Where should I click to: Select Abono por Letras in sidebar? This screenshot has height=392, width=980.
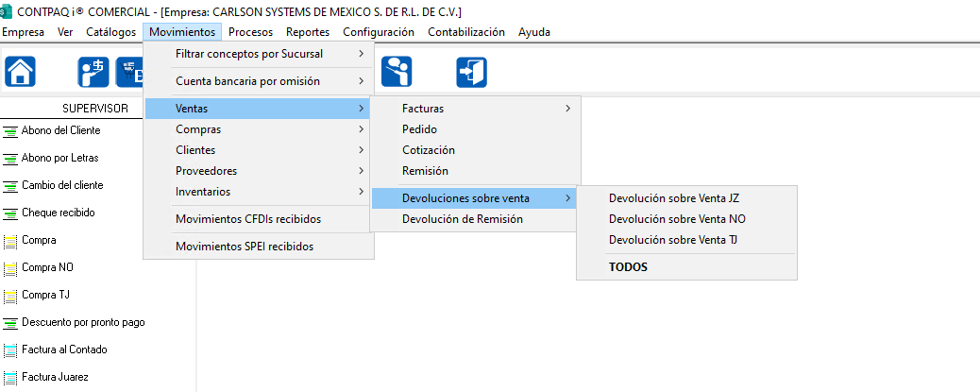[60, 159]
